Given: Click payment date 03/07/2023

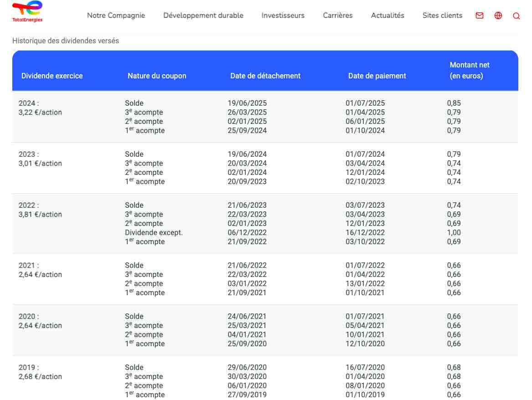Looking at the screenshot, I should (365, 205).
